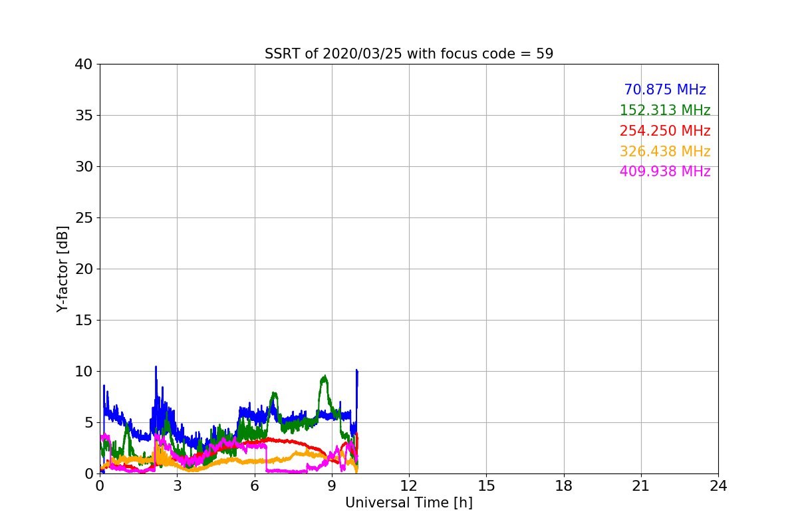Click the x-axis tick label 24
This screenshot has height=532, width=798.
718,486
